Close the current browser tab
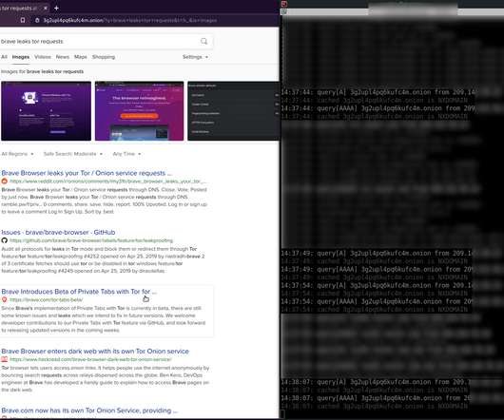The image size is (504, 420). 46,8
